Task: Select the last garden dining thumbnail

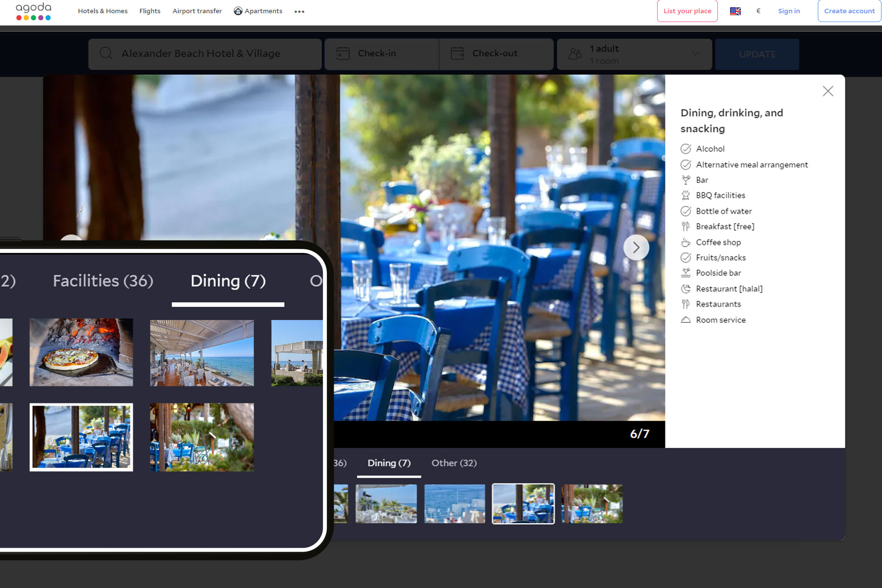Action: (592, 504)
